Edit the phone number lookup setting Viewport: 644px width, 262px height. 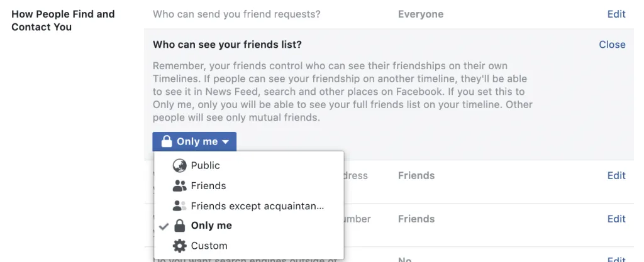616,219
